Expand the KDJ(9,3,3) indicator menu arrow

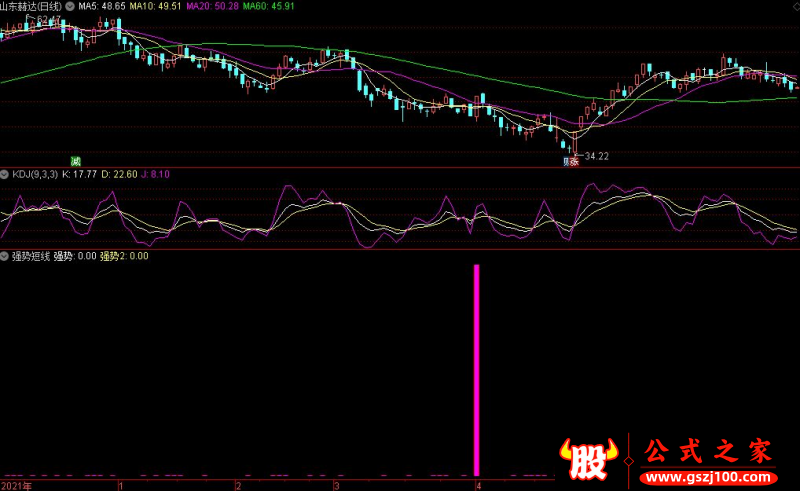(5, 175)
